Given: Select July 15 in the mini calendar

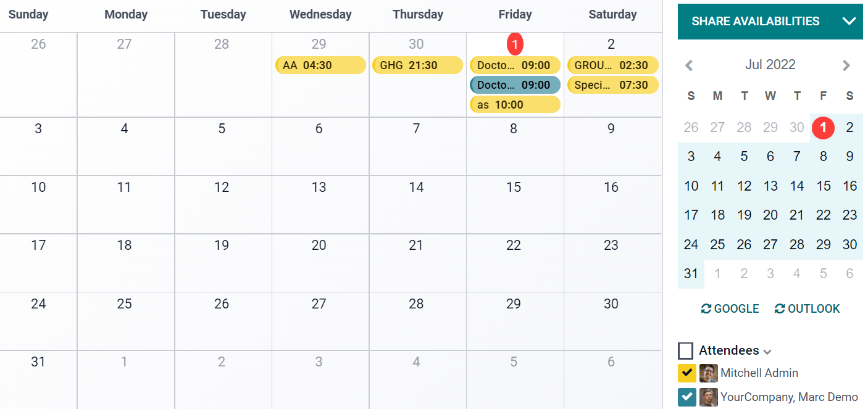Looking at the screenshot, I should (x=824, y=186).
